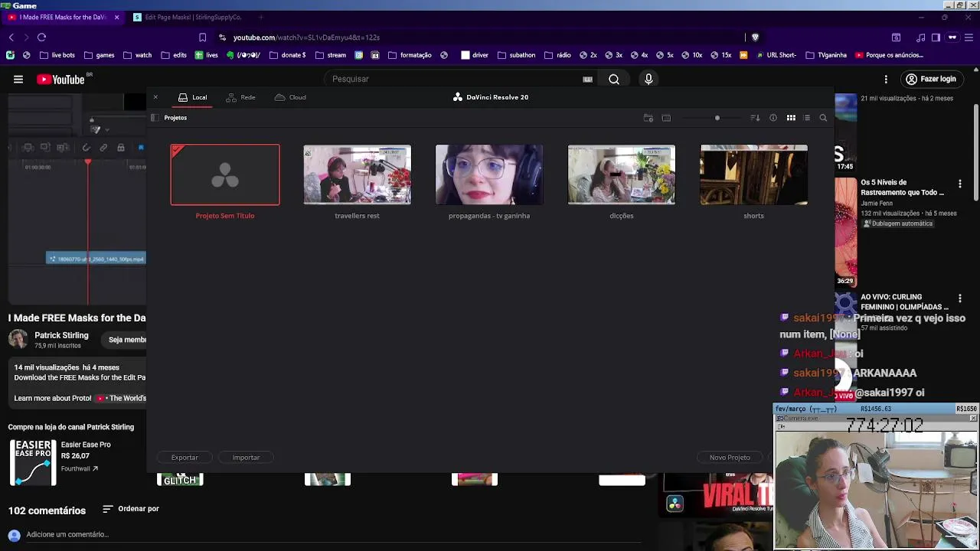
Task: Click the YouTube logo
Action: [60, 80]
